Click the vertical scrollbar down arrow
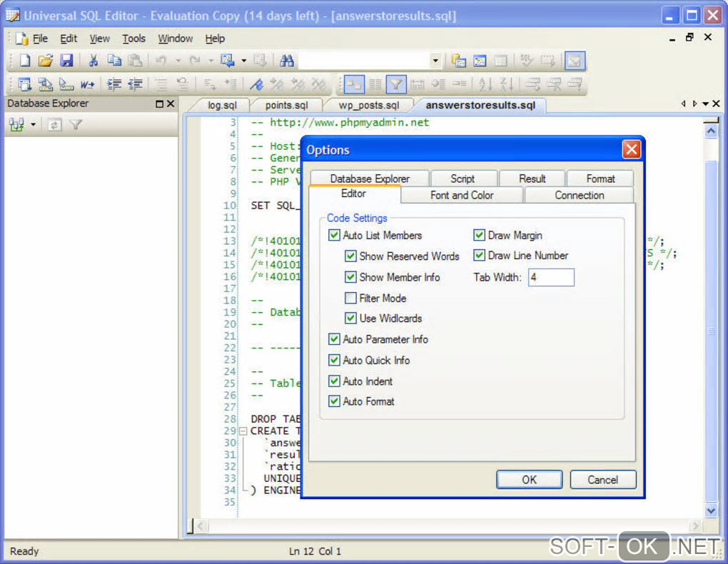 (711, 510)
